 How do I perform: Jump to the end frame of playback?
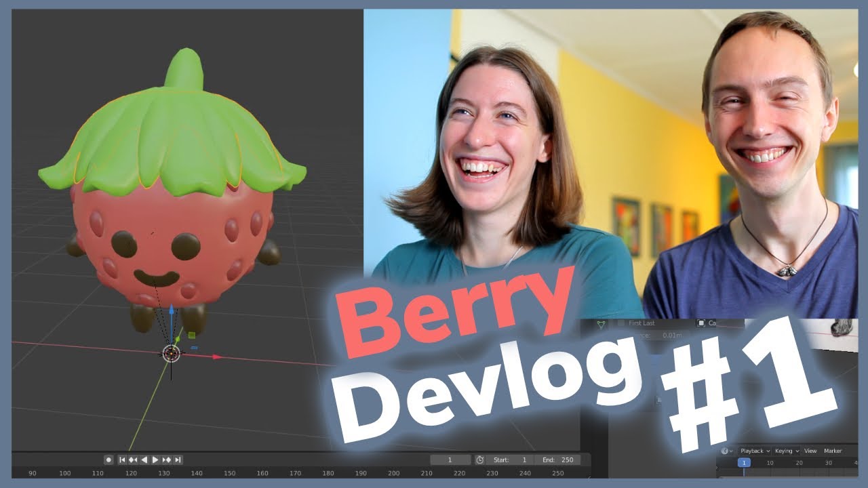click(178, 460)
